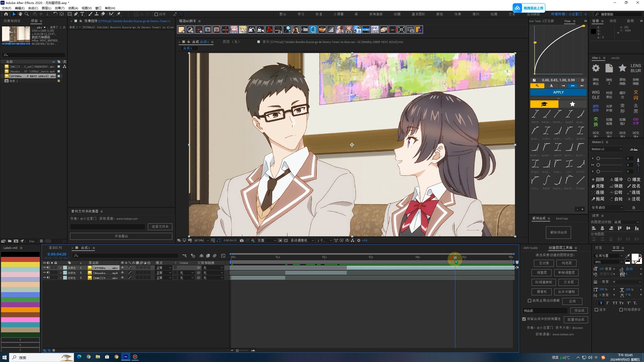
Task: Open the viewer resolution dropdown
Action: coord(266,240)
